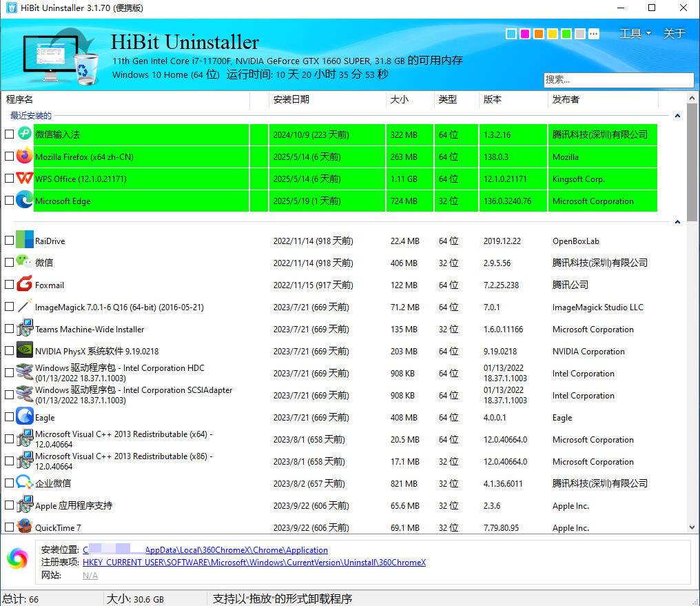Screen dimensions: 700x606
Task: Click the Foxmail program icon
Action: click(x=24, y=285)
